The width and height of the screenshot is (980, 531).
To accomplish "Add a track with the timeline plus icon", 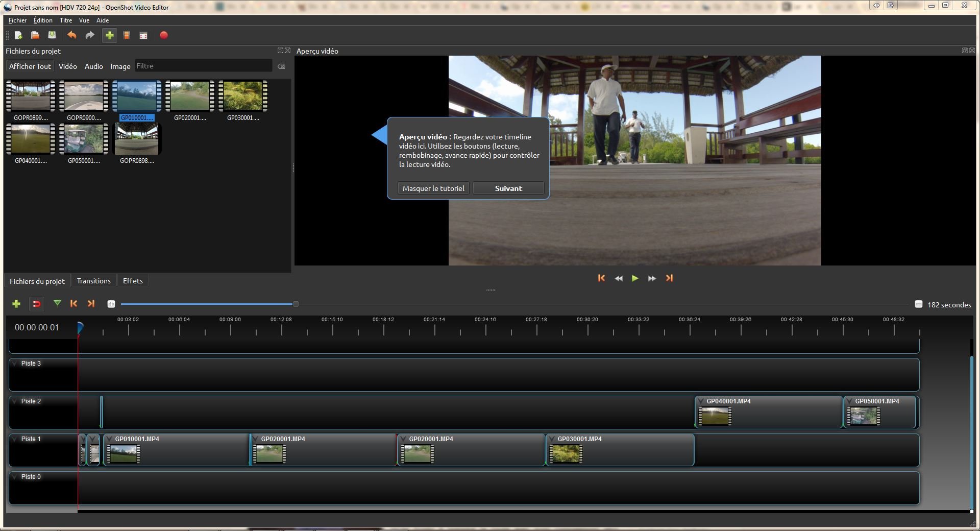I will (x=16, y=304).
